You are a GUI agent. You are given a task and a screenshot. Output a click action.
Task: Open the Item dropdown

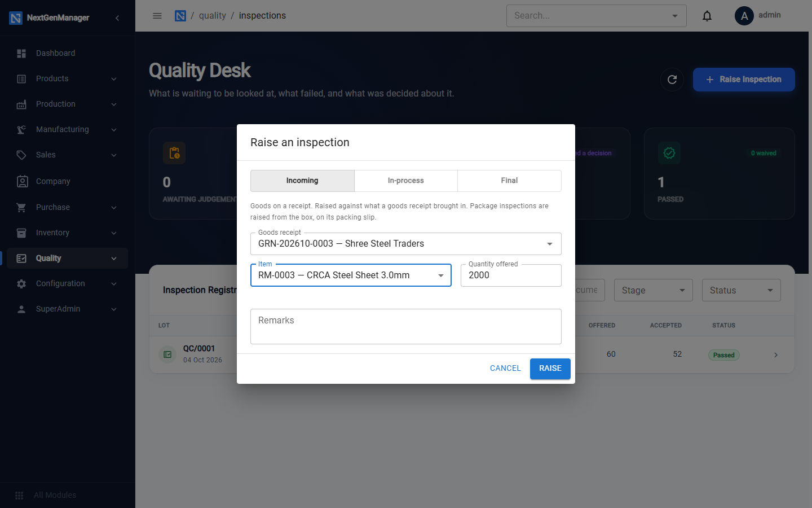(x=351, y=275)
